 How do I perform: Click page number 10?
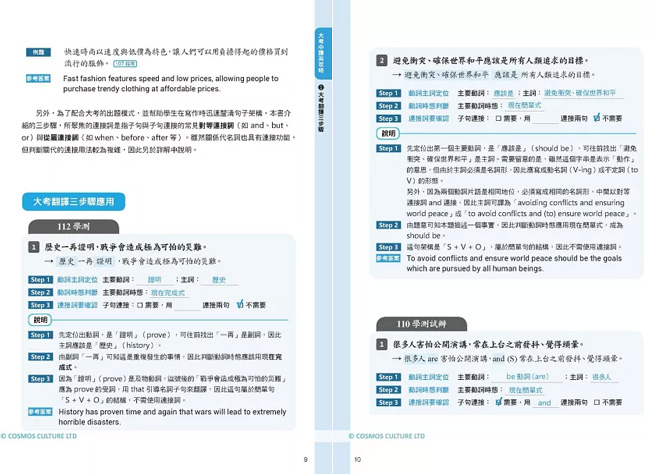[358, 459]
